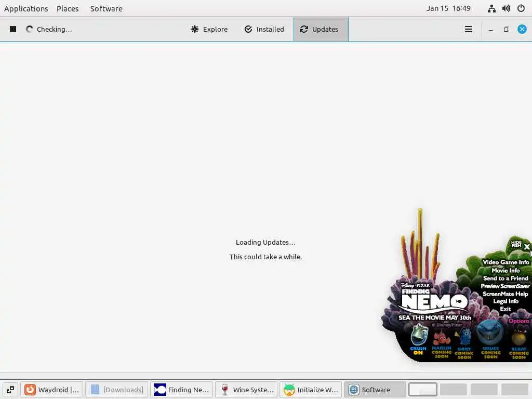Click the Finding Nemo logo

[434, 300]
